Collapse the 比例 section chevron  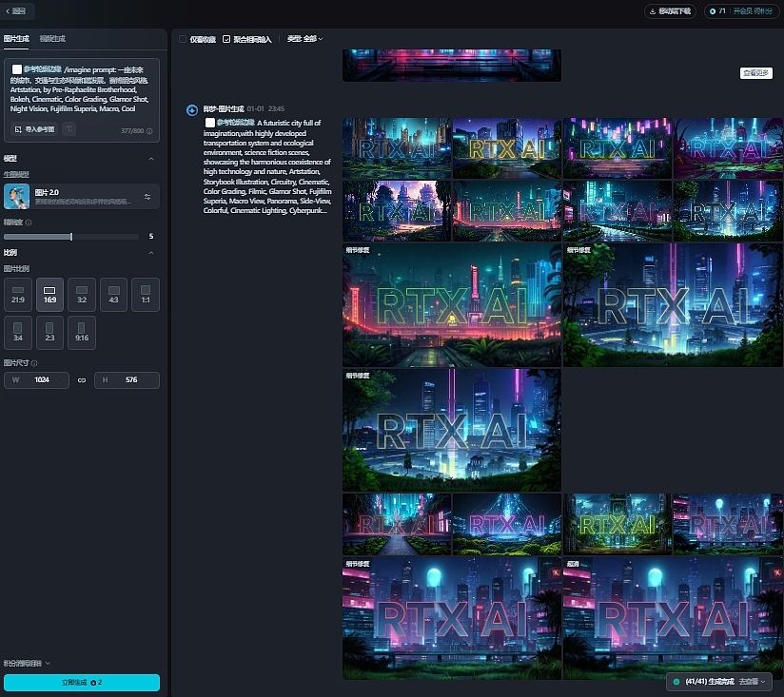point(151,253)
